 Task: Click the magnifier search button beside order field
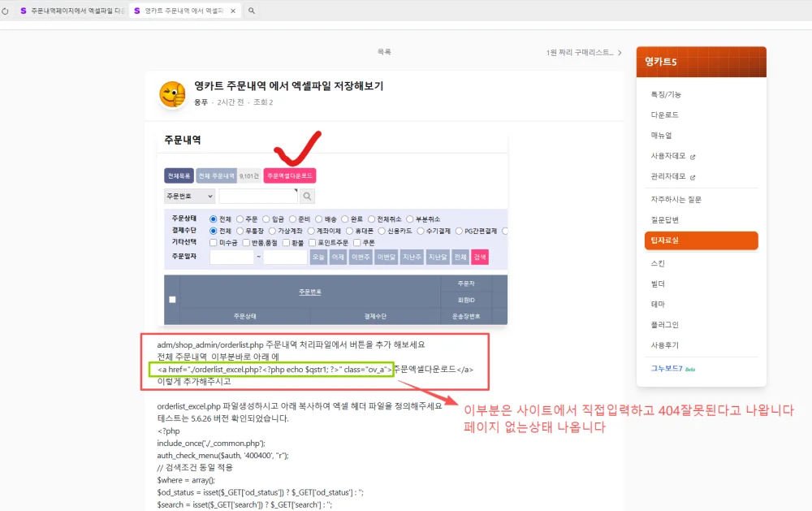307,196
